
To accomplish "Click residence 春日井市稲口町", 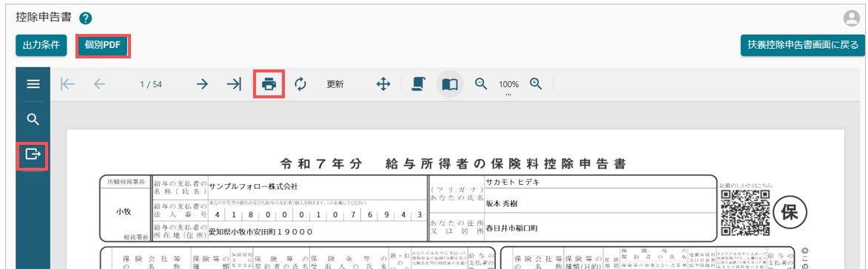I will pos(512,228).
